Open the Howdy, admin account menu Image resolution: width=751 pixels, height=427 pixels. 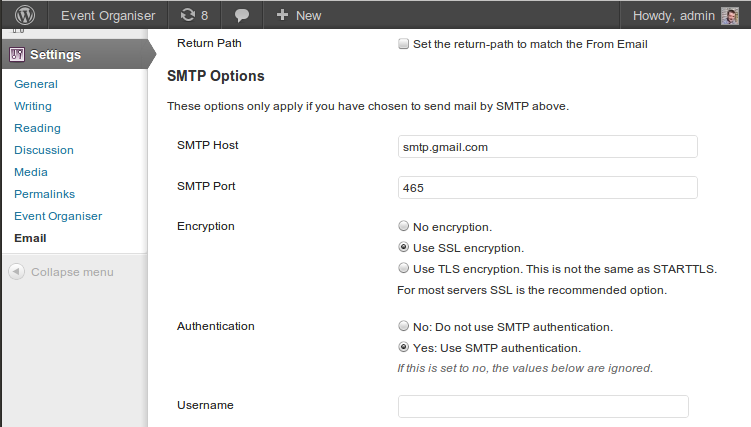[x=673, y=16]
